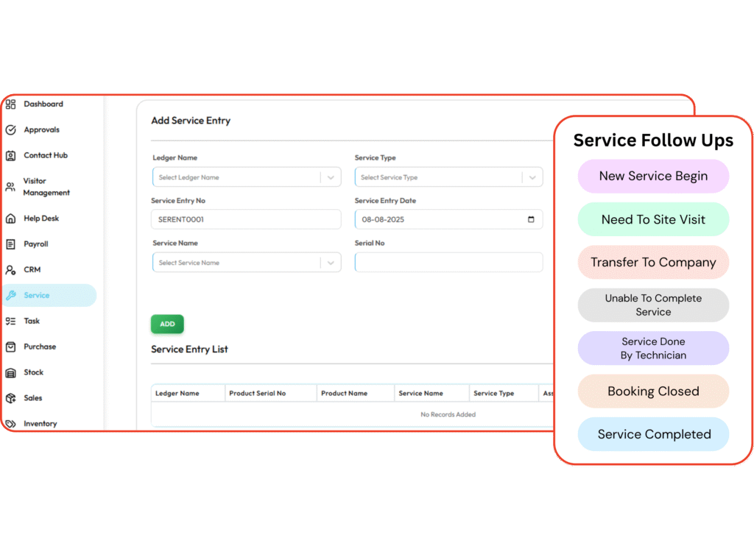Image resolution: width=754 pixels, height=560 pixels.
Task: Go to the Task sidebar item
Action: click(x=32, y=321)
